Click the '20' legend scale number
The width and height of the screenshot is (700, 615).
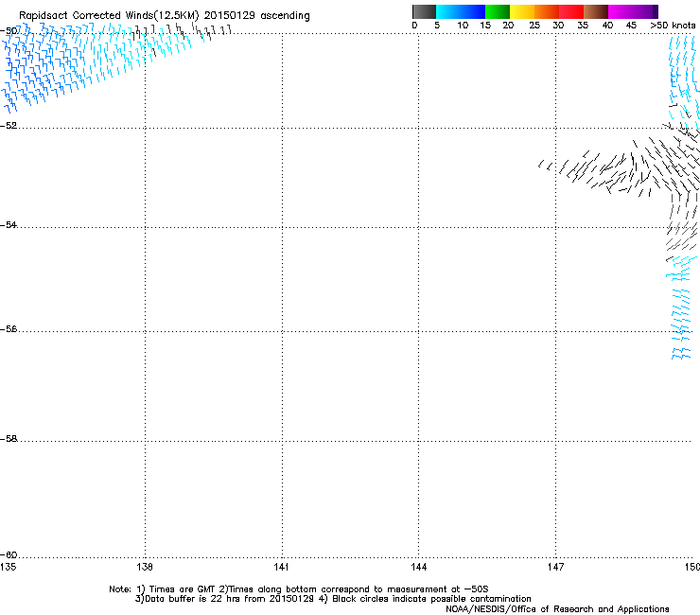tap(508, 26)
